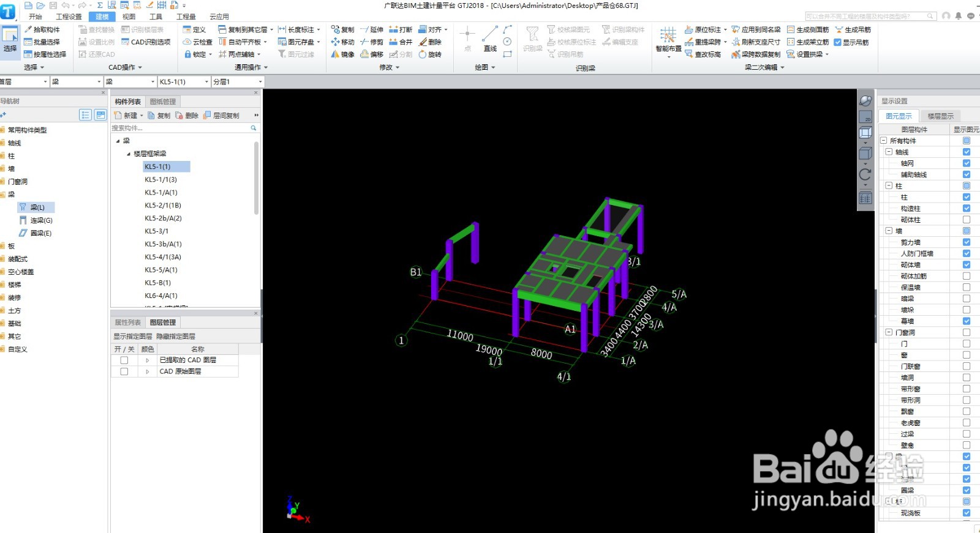Open the 分层1 layer dropdown

tap(260, 81)
